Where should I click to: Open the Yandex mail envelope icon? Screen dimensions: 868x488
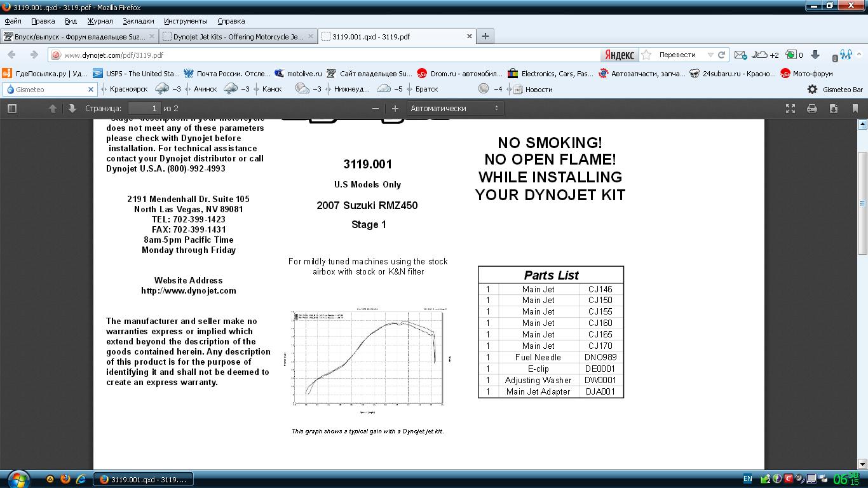tap(740, 55)
